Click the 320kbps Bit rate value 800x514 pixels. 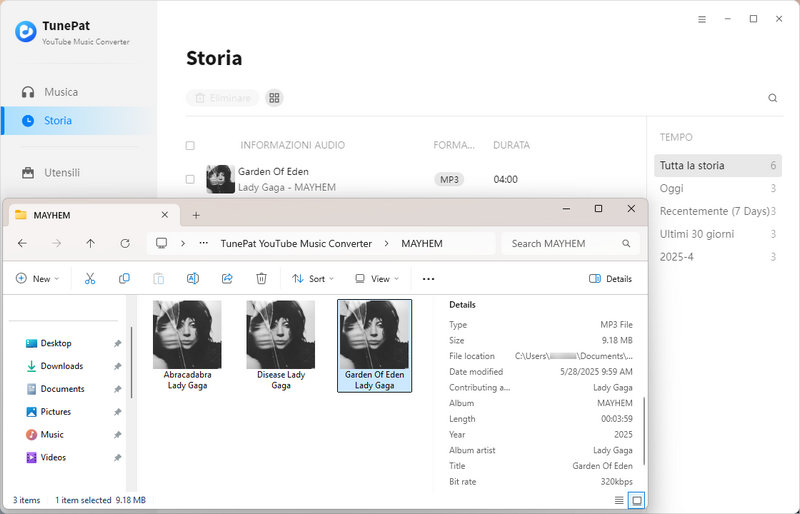point(616,481)
